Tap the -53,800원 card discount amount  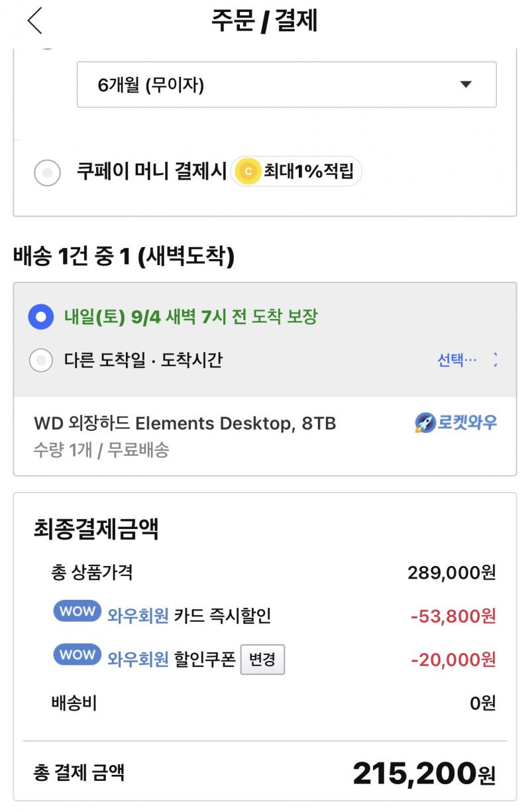(x=453, y=616)
